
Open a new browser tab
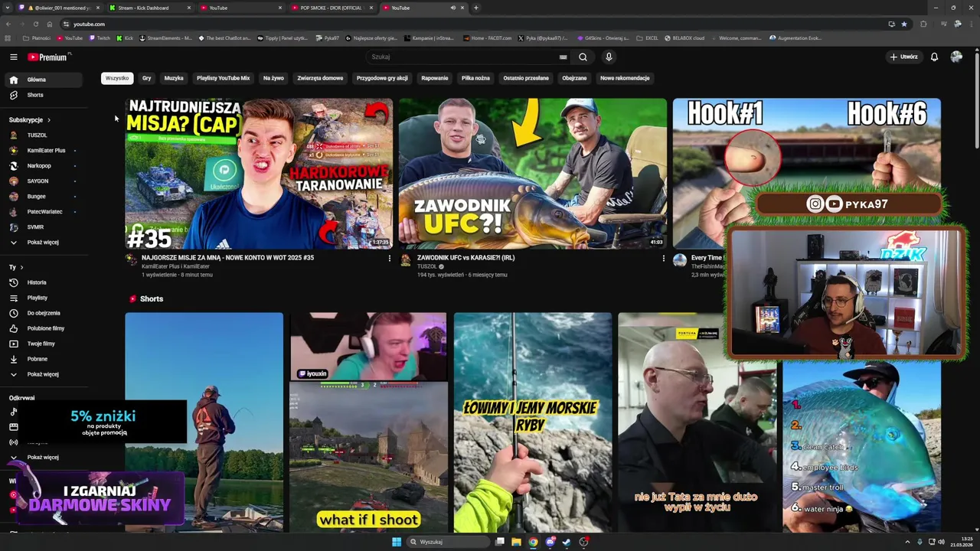(x=475, y=8)
